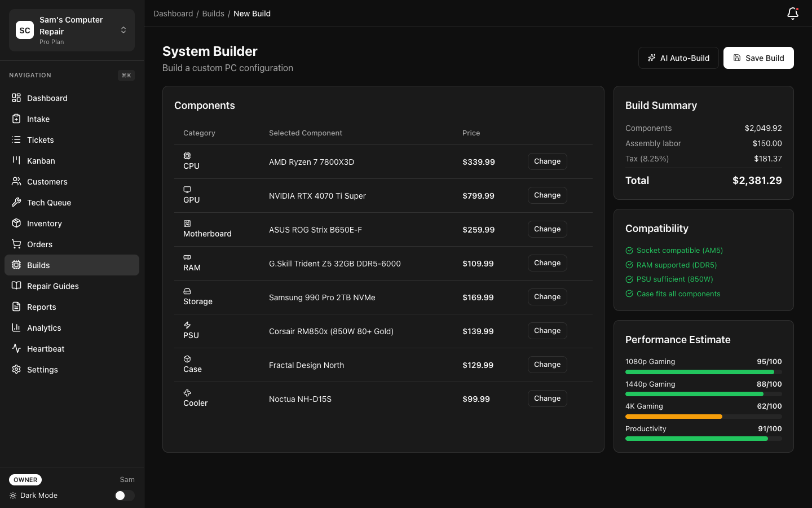Image resolution: width=812 pixels, height=508 pixels.
Task: Save the current build
Action: point(758,58)
